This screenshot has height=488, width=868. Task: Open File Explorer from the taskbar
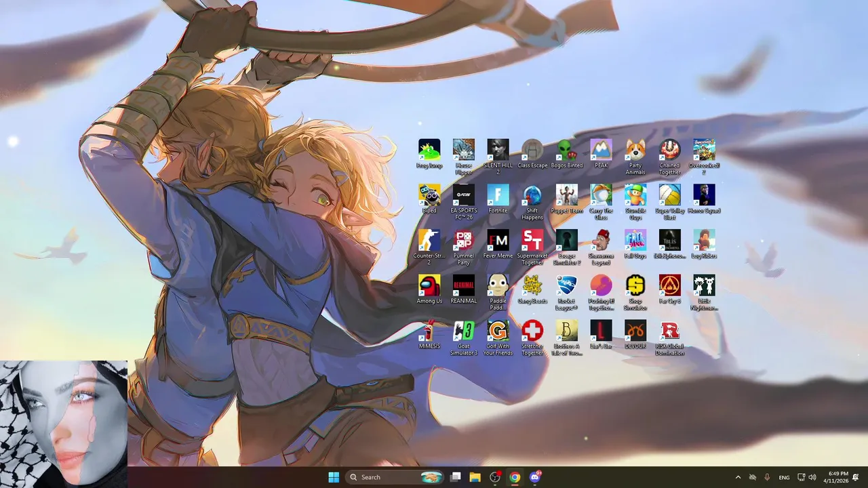click(475, 477)
